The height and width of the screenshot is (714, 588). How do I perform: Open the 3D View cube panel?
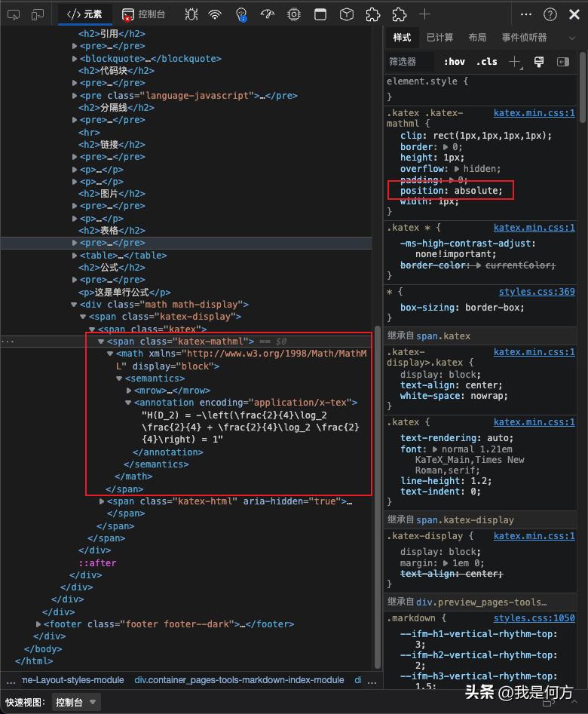click(347, 14)
